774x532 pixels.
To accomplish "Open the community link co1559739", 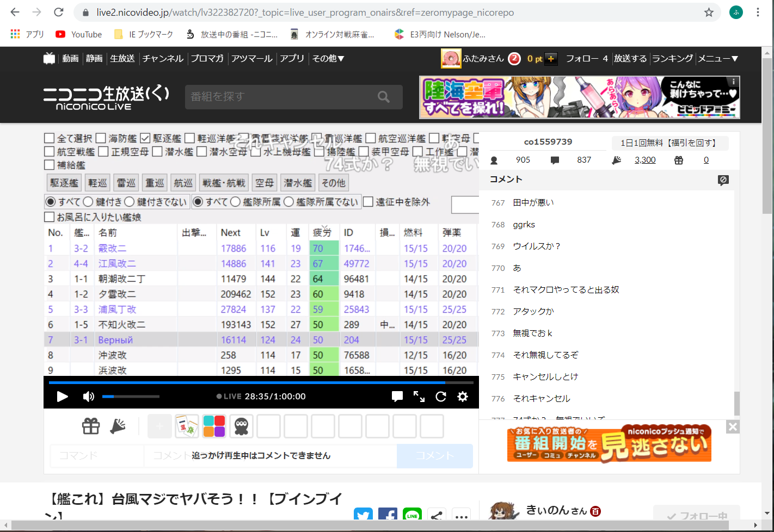I will [x=548, y=142].
